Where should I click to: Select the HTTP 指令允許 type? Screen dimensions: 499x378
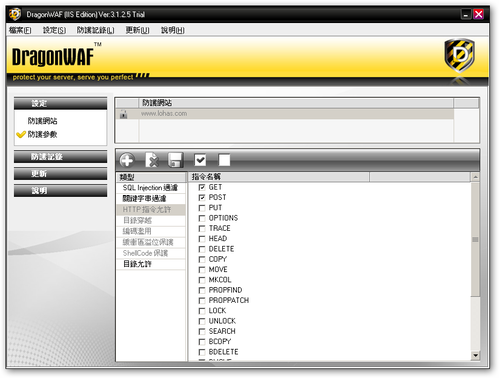point(151,210)
